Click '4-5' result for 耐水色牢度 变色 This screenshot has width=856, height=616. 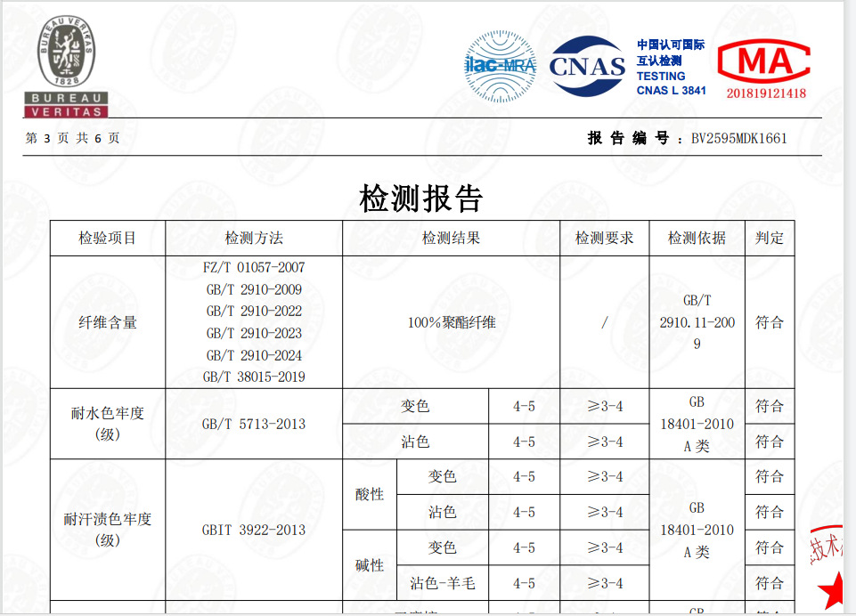pyautogui.click(x=524, y=407)
